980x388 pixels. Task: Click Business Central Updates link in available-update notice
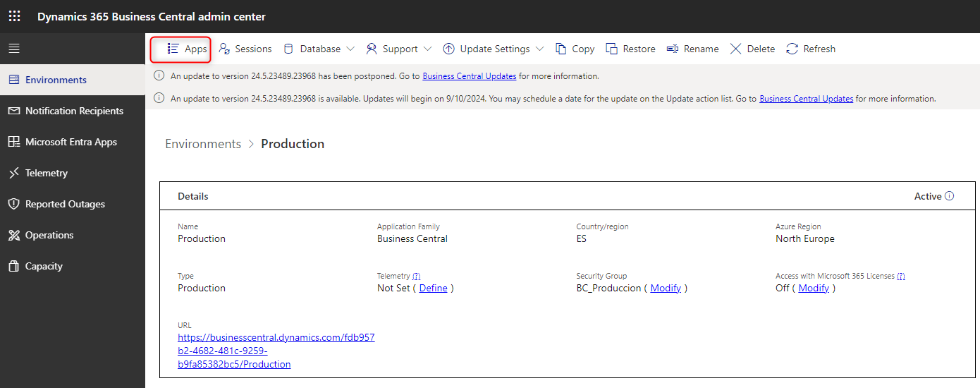(x=807, y=99)
